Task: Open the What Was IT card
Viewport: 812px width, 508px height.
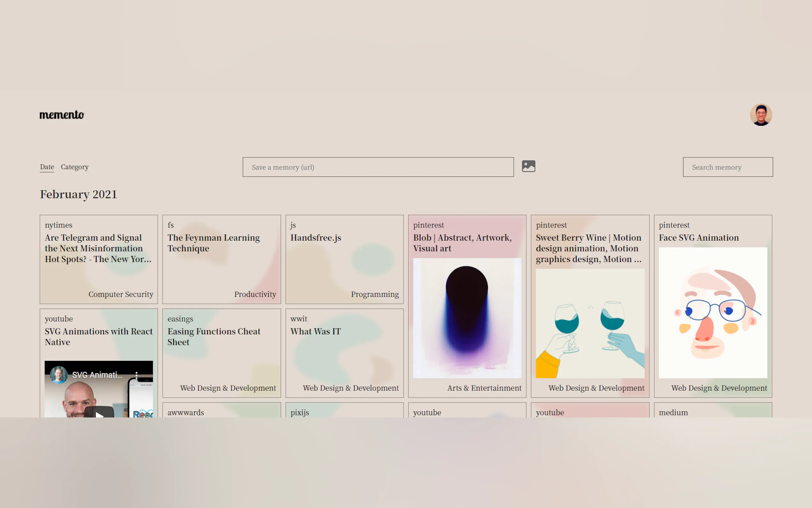Action: coord(315,332)
